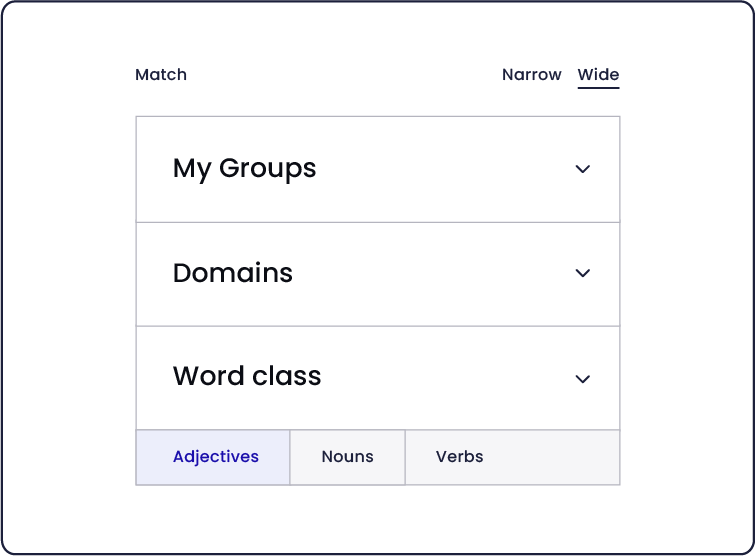Open the My Groups accordion section
The image size is (755, 556).
coord(378,169)
